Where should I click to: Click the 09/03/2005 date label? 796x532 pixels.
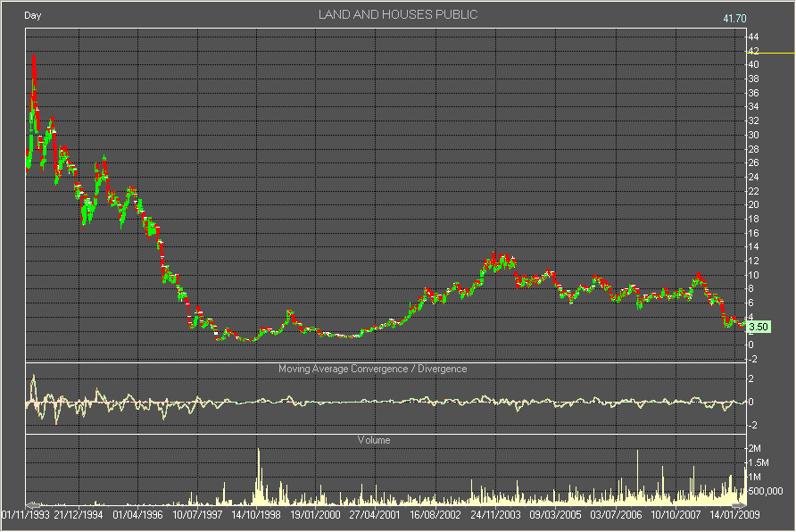[x=555, y=515]
